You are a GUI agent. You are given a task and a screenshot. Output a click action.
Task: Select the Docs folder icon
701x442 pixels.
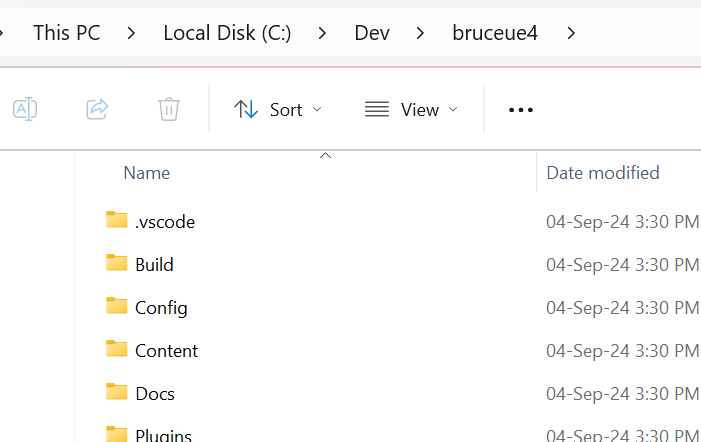click(x=117, y=392)
